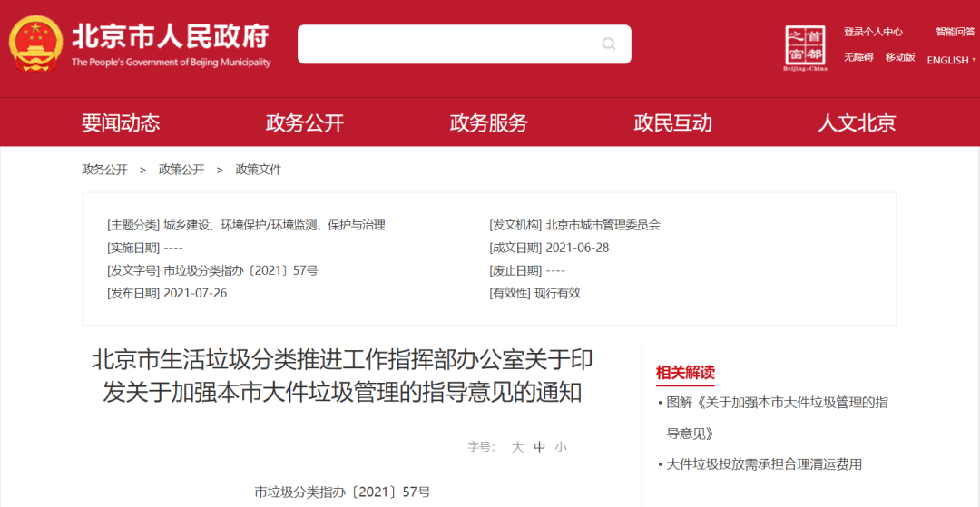This screenshot has height=507, width=980.
Task: Switch to 移动版 mobile version
Action: pos(900,57)
